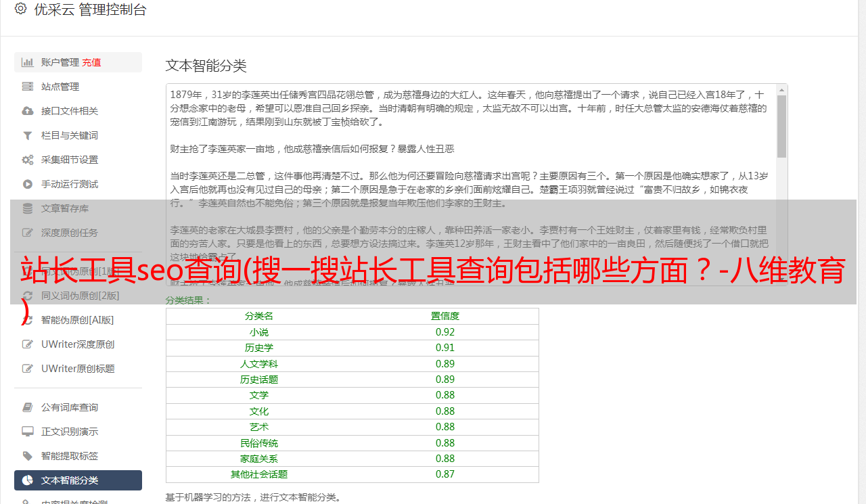The image size is (866, 504).
Task: Click the 分类名 column header
Action: click(259, 316)
